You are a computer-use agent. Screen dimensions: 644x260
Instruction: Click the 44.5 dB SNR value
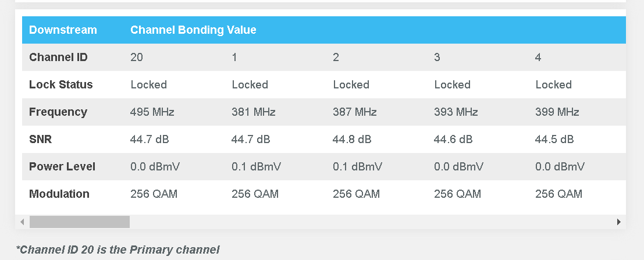click(554, 139)
